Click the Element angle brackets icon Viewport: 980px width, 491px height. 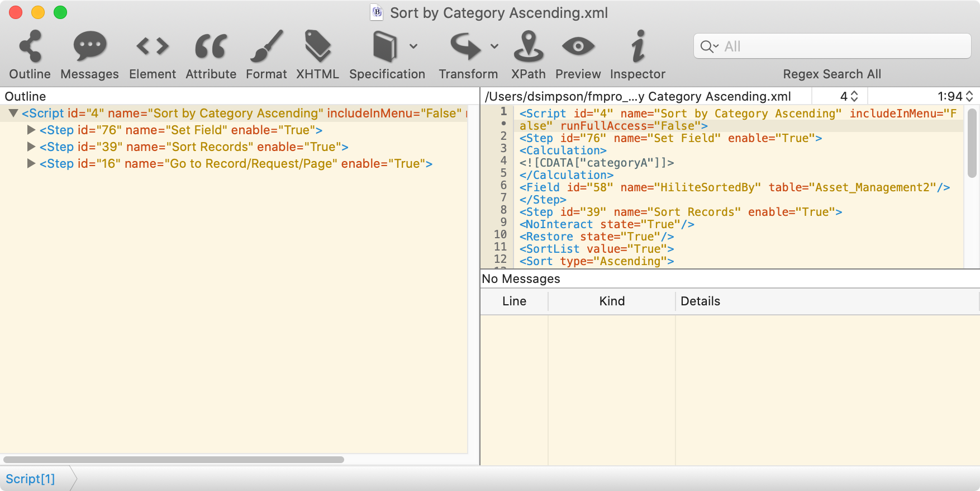click(152, 46)
